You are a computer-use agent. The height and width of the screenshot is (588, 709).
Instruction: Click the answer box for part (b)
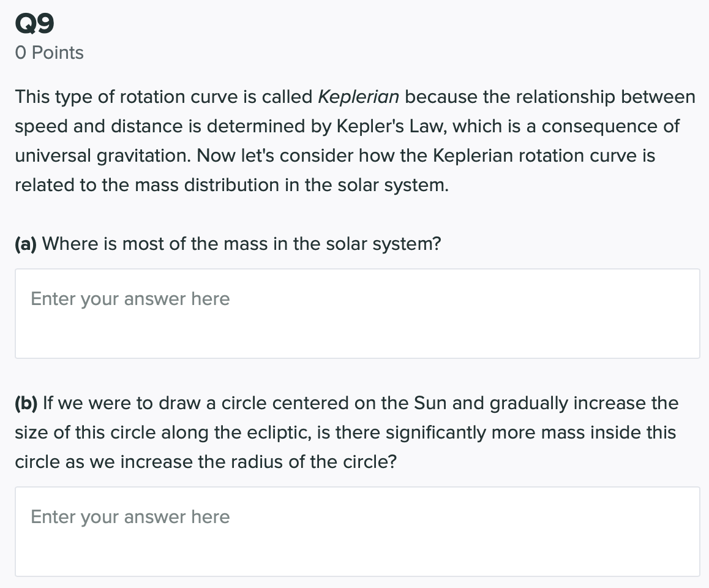[357, 530]
